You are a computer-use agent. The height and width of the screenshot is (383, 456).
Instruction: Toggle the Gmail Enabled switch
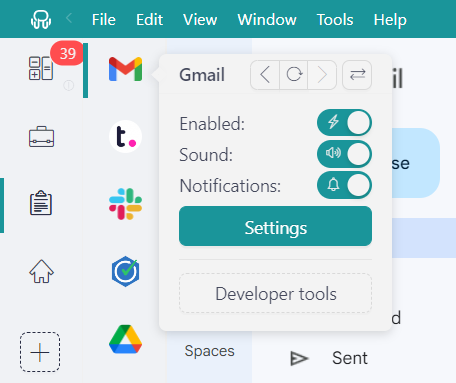click(x=344, y=123)
